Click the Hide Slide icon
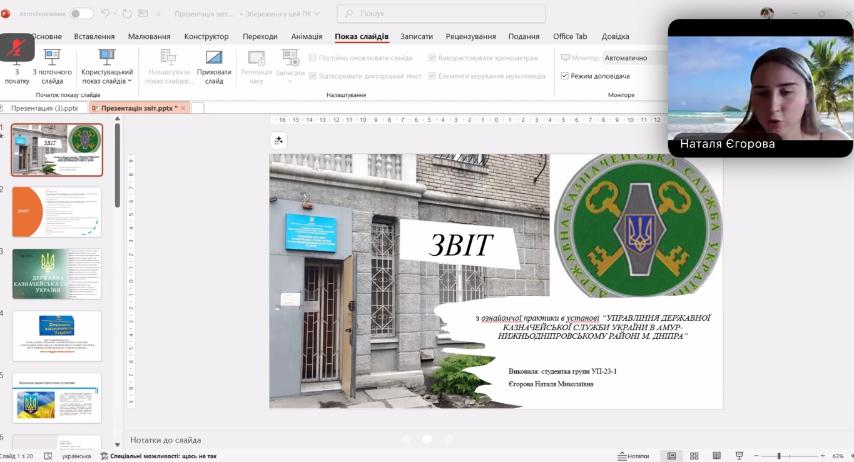 pyautogui.click(x=214, y=57)
